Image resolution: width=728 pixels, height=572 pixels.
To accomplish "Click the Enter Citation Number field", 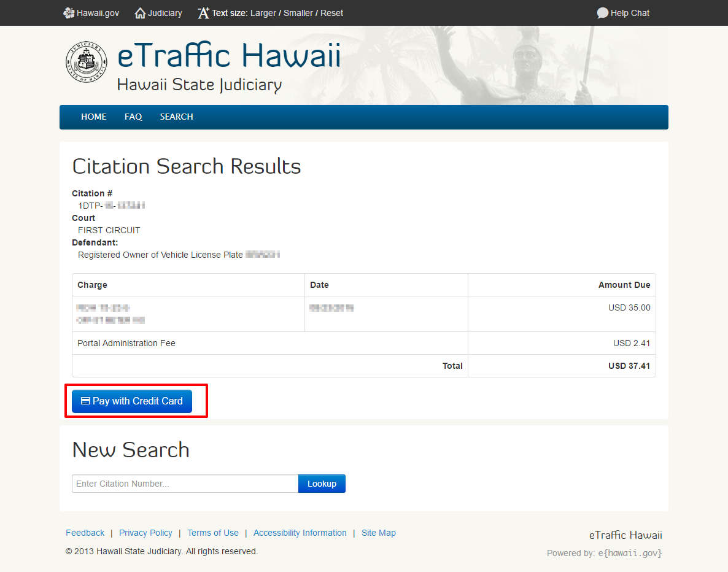I will (185, 484).
